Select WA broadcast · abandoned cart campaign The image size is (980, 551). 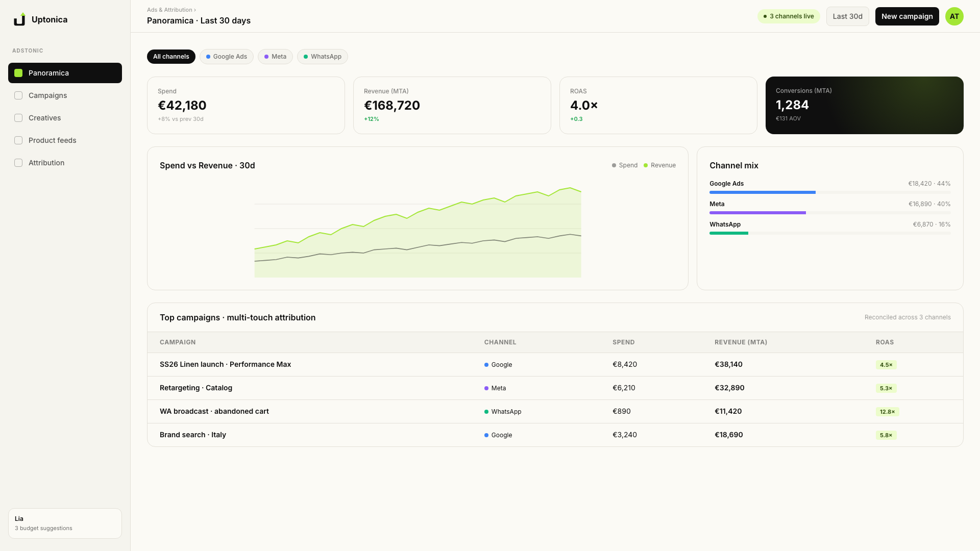click(x=555, y=412)
